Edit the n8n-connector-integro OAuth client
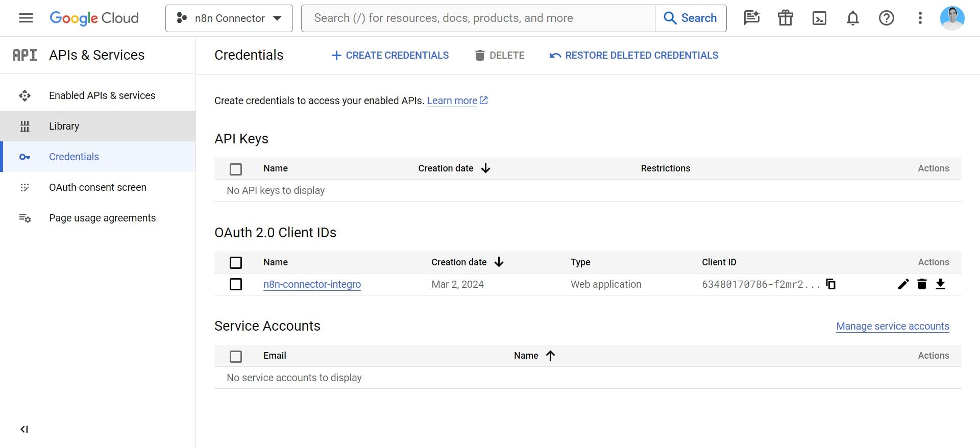 [x=903, y=284]
